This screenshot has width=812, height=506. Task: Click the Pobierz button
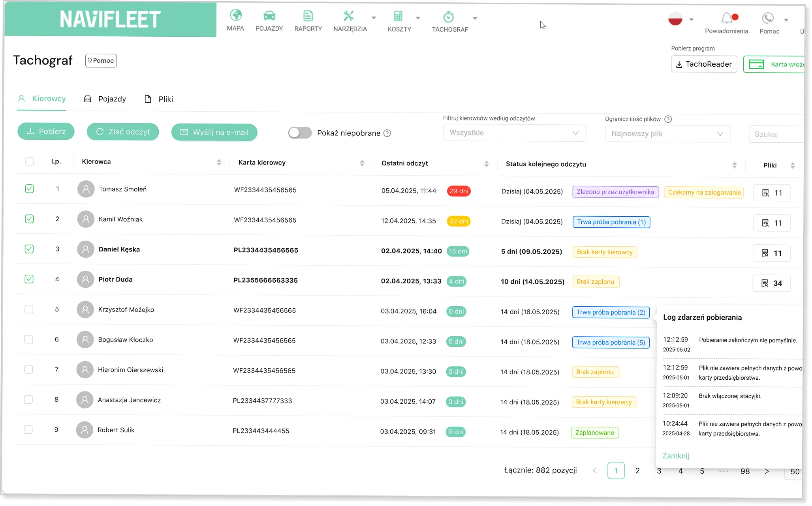coord(46,131)
